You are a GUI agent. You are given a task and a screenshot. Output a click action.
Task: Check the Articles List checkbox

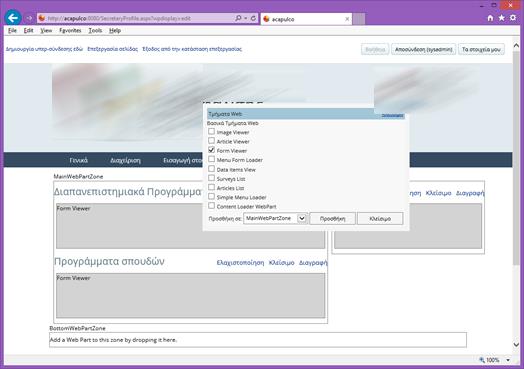click(x=212, y=187)
